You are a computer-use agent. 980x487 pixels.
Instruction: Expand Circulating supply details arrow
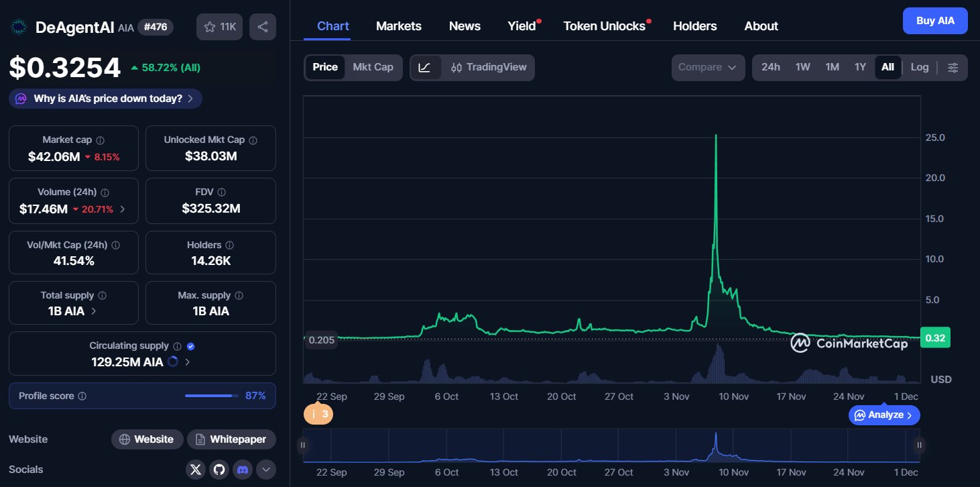click(x=187, y=362)
